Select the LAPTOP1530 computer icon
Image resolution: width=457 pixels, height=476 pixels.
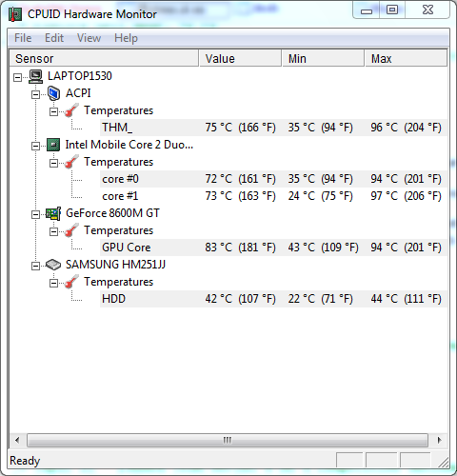coord(35,76)
